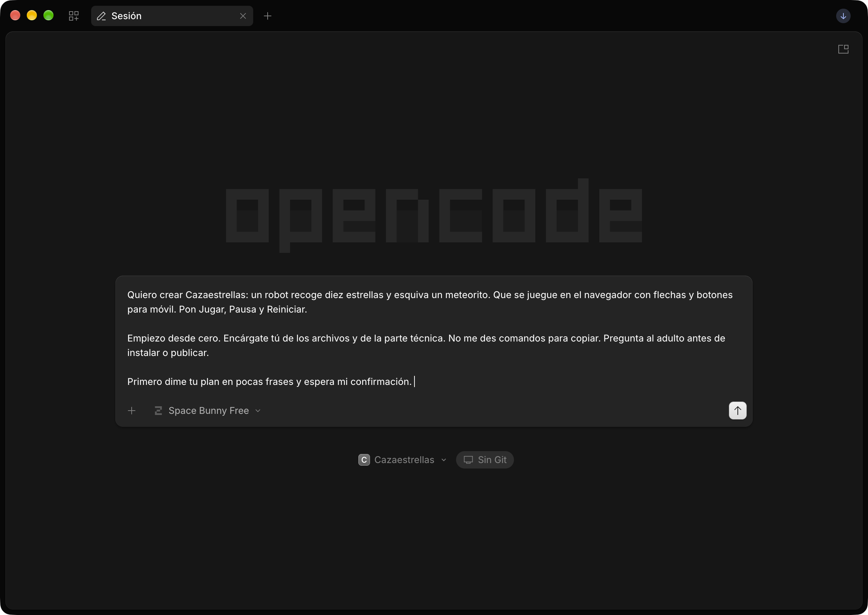Click the red close window button
The width and height of the screenshot is (868, 615).
15,16
